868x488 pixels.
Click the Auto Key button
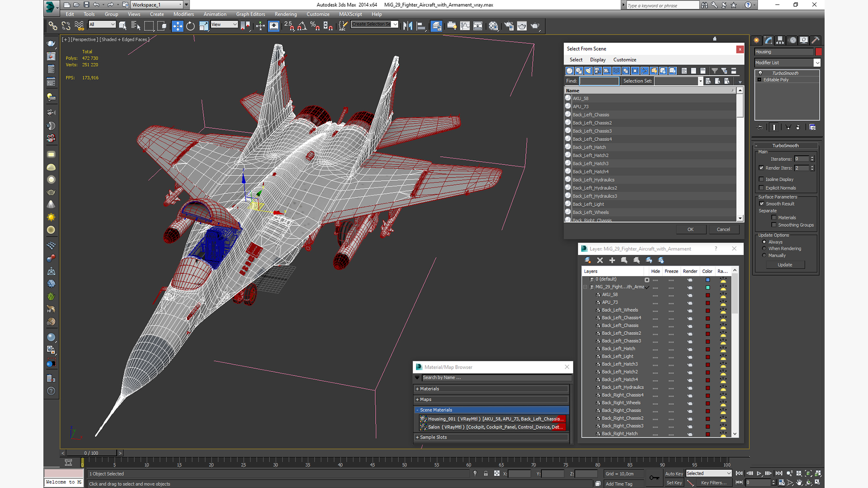pyautogui.click(x=674, y=474)
